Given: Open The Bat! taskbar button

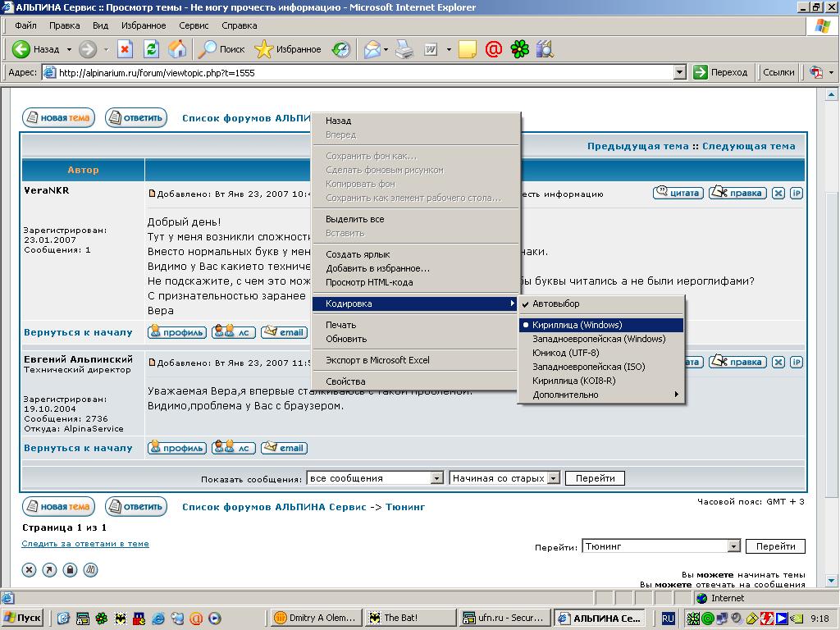Looking at the screenshot, I should tap(409, 618).
